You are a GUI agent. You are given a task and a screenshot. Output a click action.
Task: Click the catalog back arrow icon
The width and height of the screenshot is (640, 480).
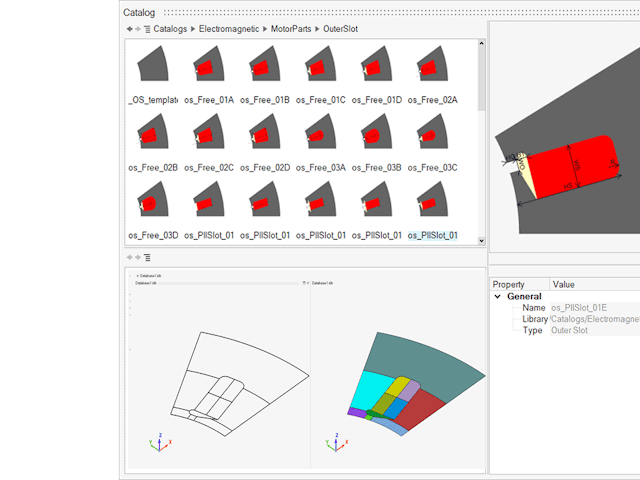[129, 29]
